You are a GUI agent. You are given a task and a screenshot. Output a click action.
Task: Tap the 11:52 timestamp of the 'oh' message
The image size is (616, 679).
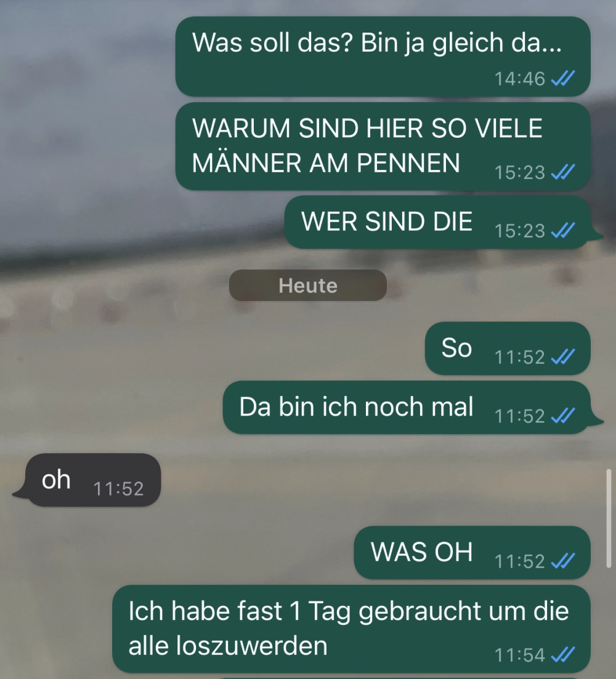(118, 489)
